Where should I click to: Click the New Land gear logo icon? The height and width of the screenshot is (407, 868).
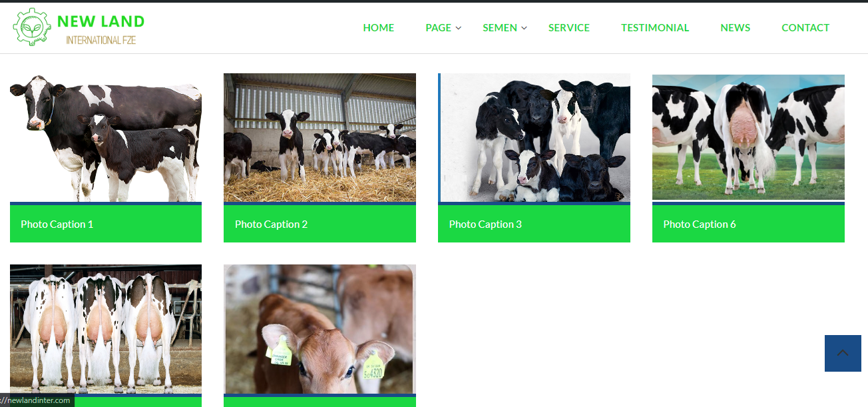coord(32,27)
